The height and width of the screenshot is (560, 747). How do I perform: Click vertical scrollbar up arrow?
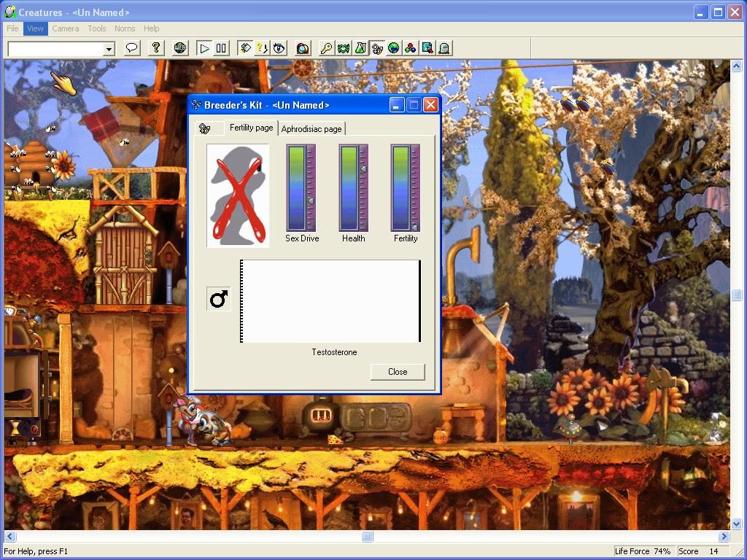click(x=737, y=66)
